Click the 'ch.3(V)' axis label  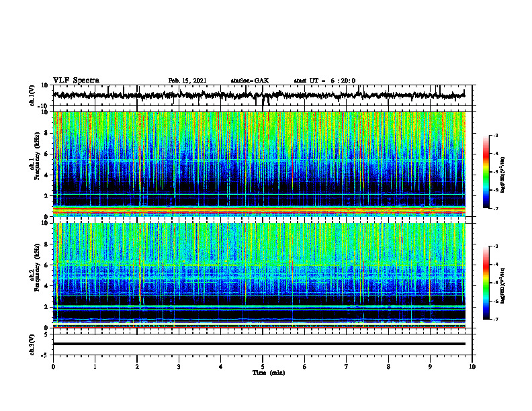click(32, 345)
